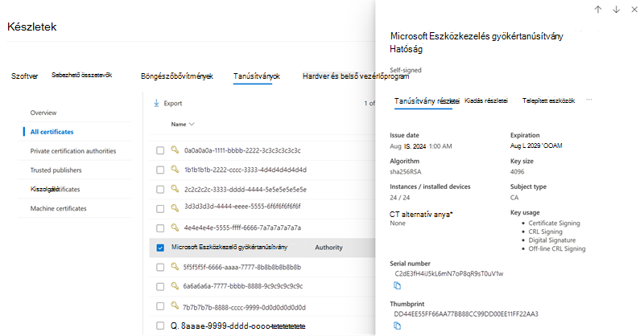
Task: Open Kiszolgáló certificates section
Action: pyautogui.click(x=55, y=189)
